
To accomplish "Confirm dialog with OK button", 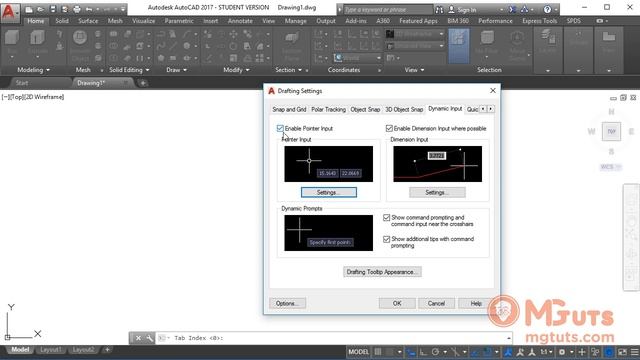I will 397,303.
